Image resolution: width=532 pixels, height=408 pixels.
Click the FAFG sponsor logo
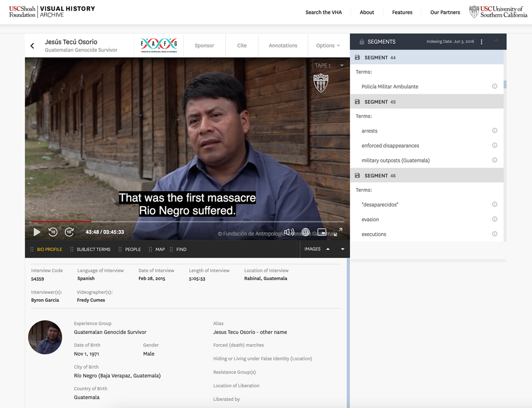(159, 45)
